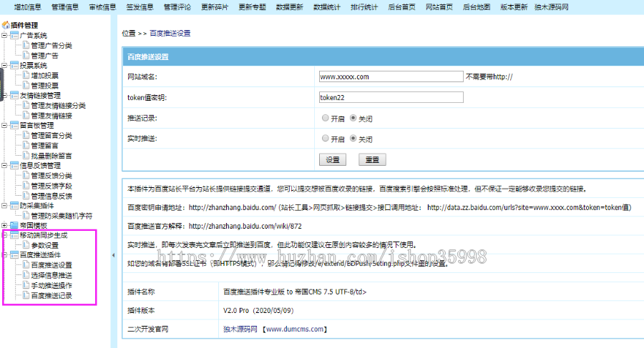Click the 重置 button
This screenshot has height=348, width=644.
(372, 159)
